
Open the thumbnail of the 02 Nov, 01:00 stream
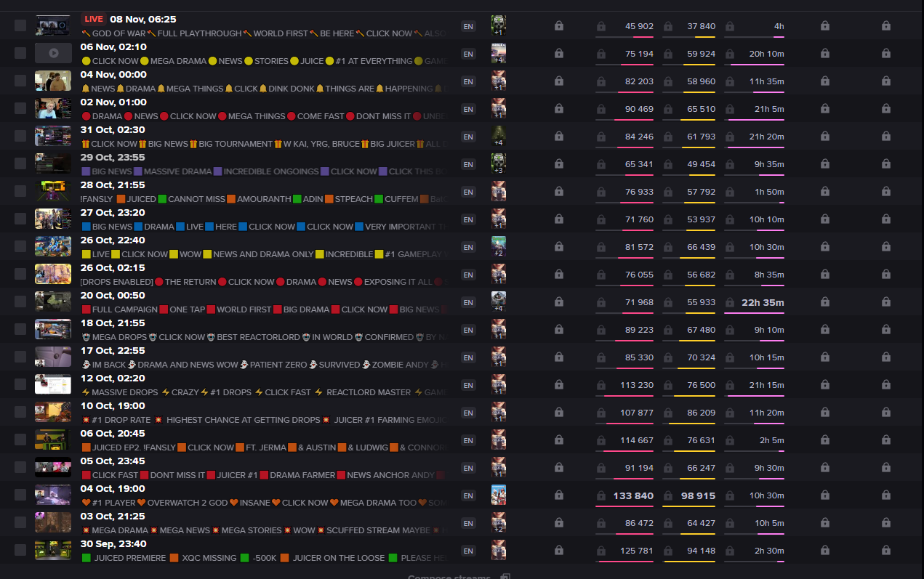click(53, 108)
